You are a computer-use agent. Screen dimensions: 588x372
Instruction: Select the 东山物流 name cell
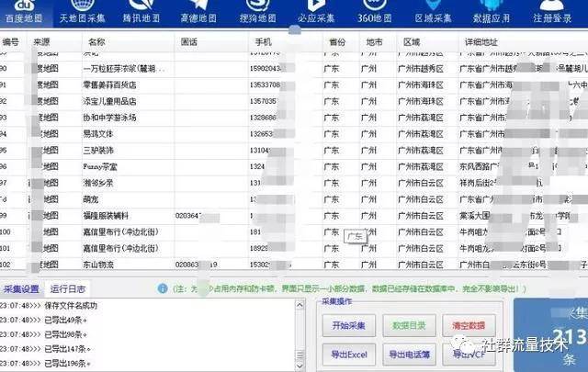98,265
